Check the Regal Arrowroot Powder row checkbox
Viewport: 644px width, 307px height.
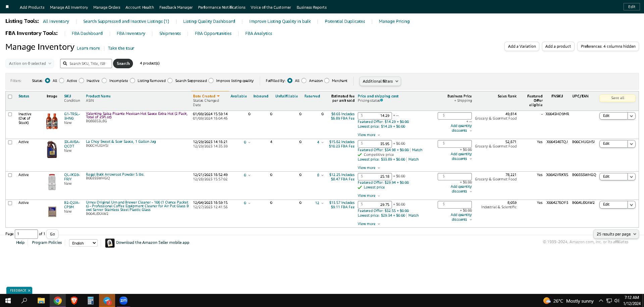pos(10,175)
